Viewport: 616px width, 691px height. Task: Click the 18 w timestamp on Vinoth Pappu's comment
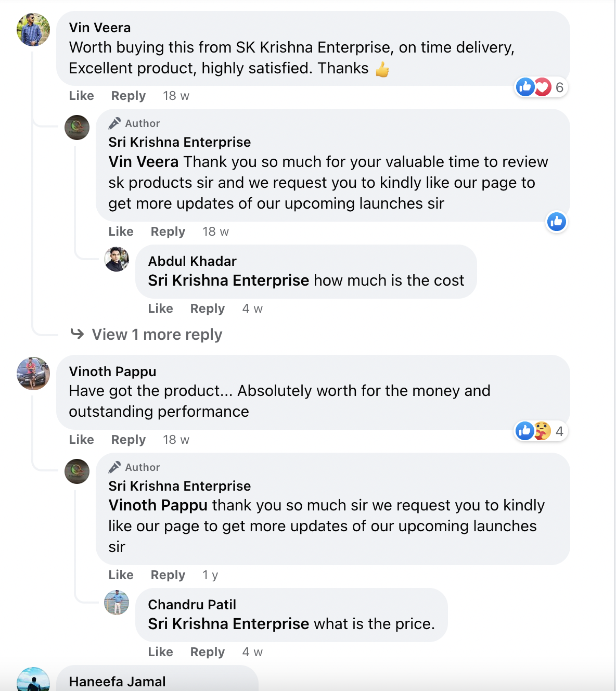176,440
